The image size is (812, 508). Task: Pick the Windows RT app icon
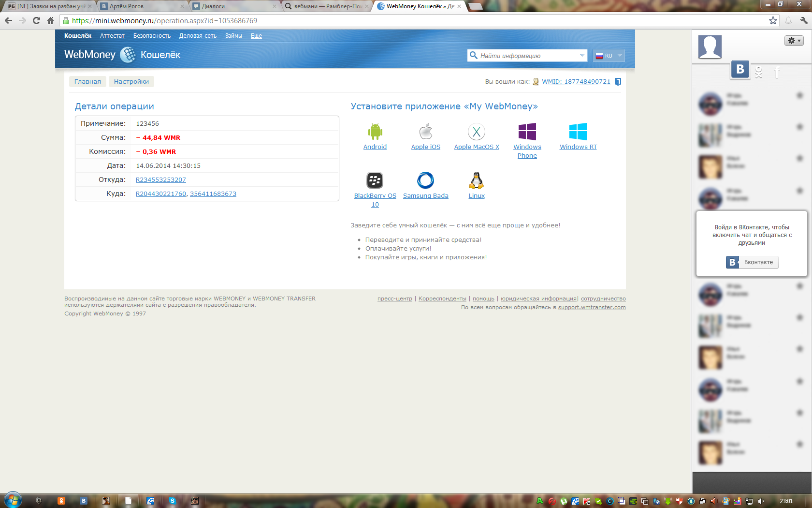[578, 132]
